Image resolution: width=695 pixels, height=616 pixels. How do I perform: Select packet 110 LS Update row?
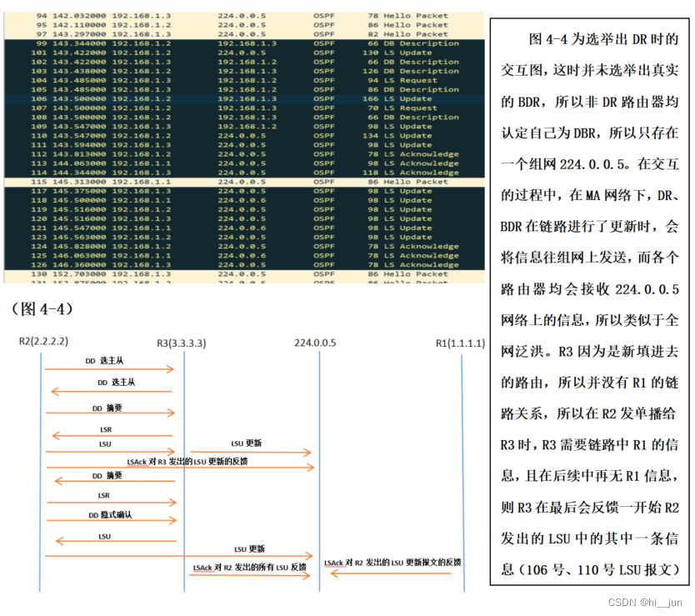(x=244, y=136)
